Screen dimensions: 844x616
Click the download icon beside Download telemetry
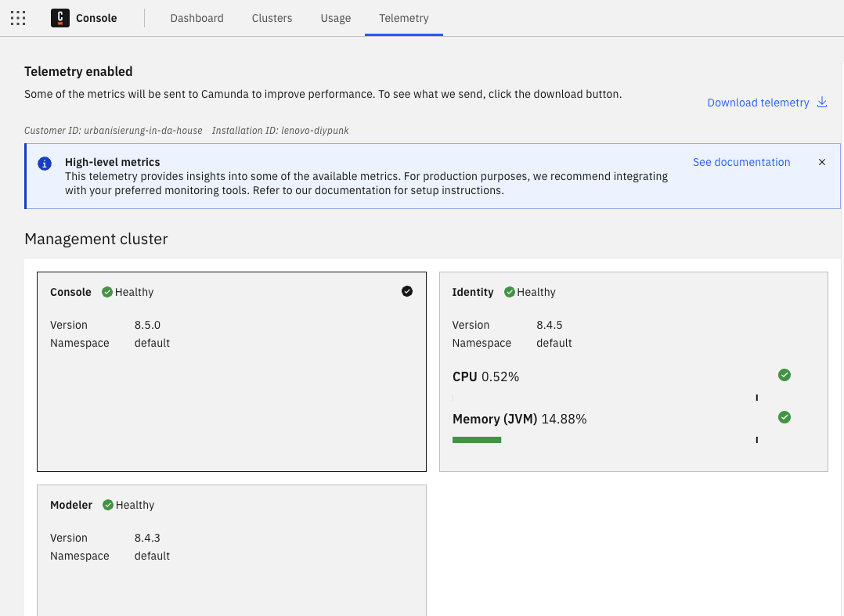point(821,102)
